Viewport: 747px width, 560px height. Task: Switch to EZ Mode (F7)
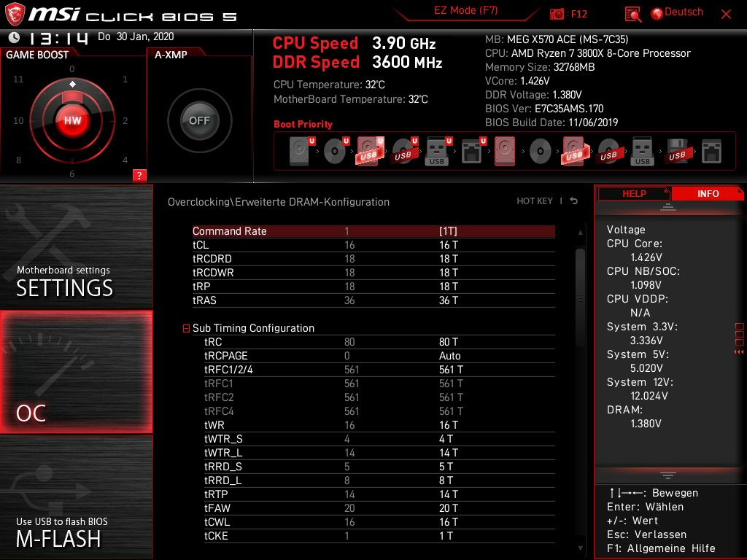(465, 10)
